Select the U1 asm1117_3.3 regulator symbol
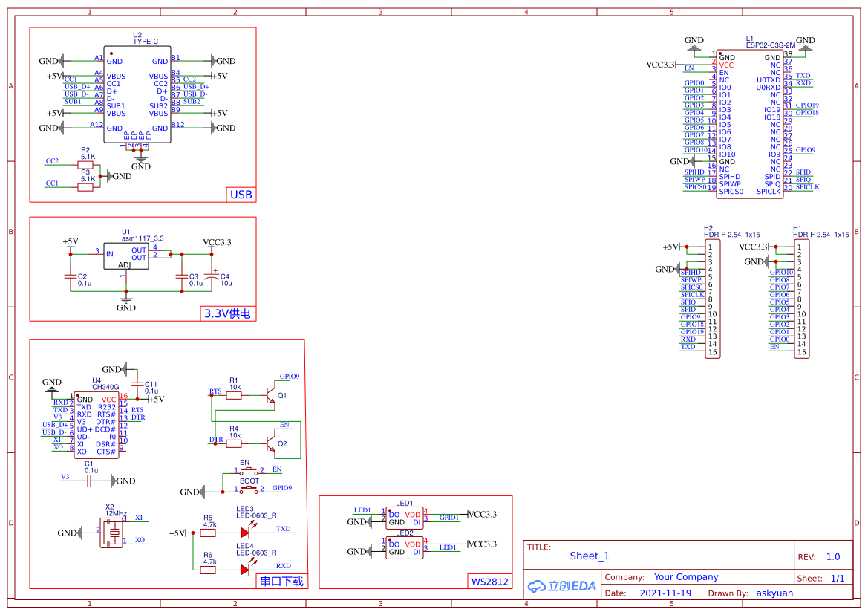Screen dimensions: 868x615 pyautogui.click(x=126, y=256)
